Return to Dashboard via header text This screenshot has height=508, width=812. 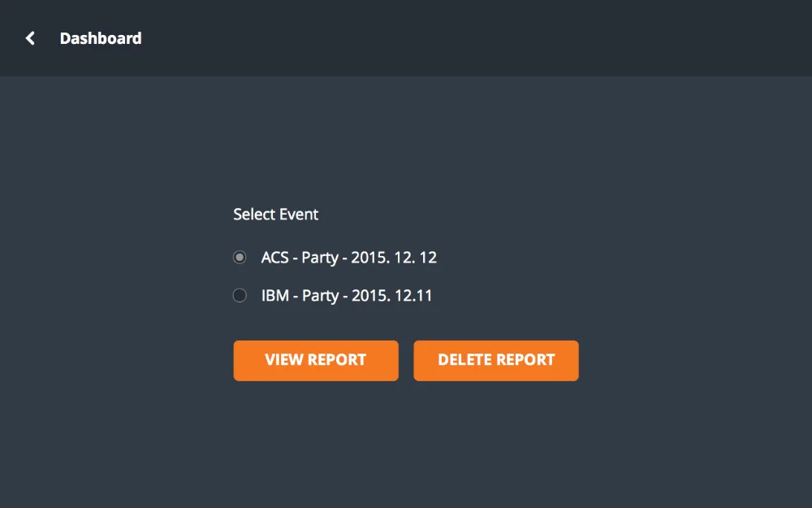(x=101, y=38)
